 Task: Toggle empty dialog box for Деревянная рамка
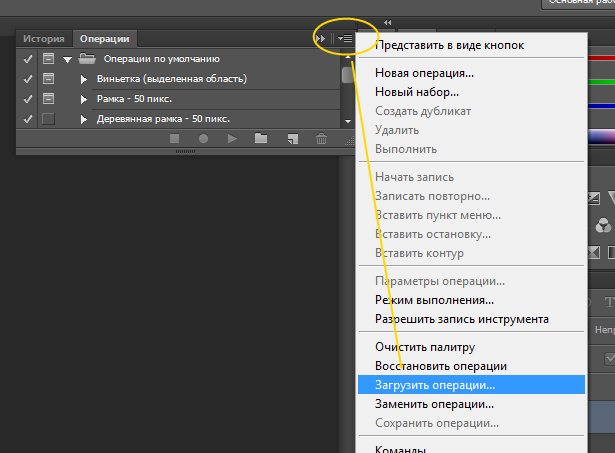point(48,118)
